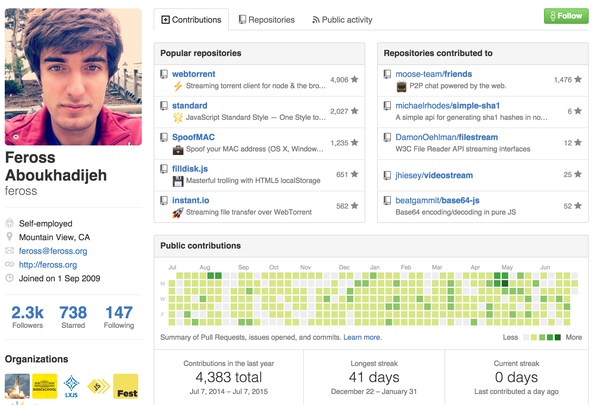Image resolution: width=600 pixels, height=405 pixels.
Task: Open the nodeschool organization avatar
Action: click(x=44, y=386)
